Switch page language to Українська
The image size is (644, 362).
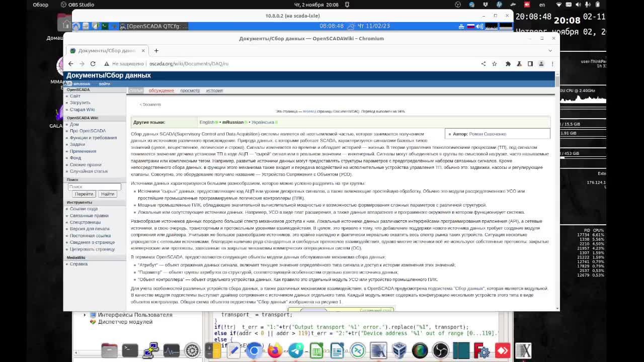point(263,122)
